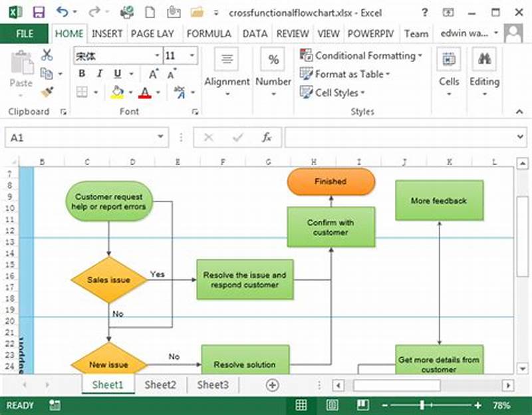Increase zoom using the status bar slider
Image resolution: width=532 pixels, height=415 pixels.
pos(477,404)
